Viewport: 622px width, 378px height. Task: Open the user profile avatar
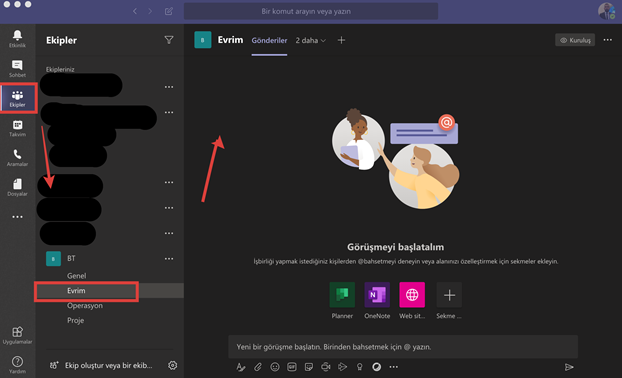pyautogui.click(x=607, y=11)
